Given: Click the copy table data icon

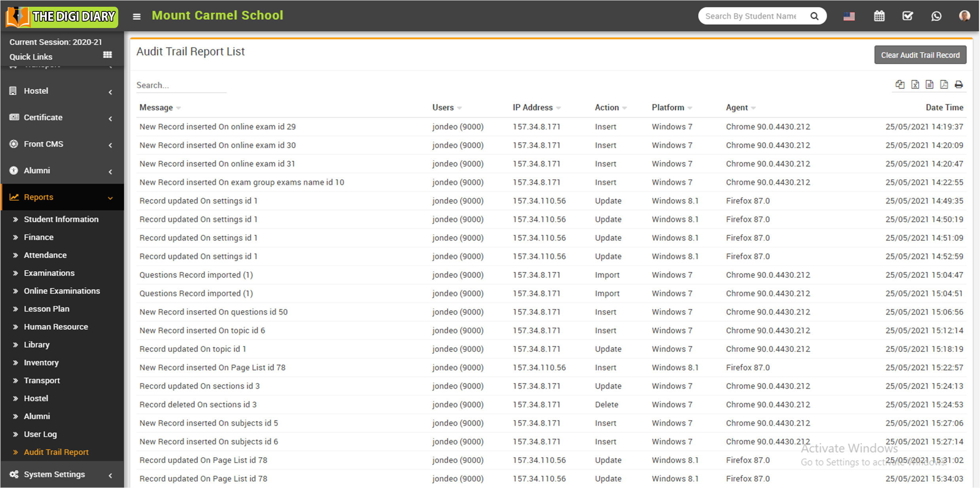Looking at the screenshot, I should (900, 85).
